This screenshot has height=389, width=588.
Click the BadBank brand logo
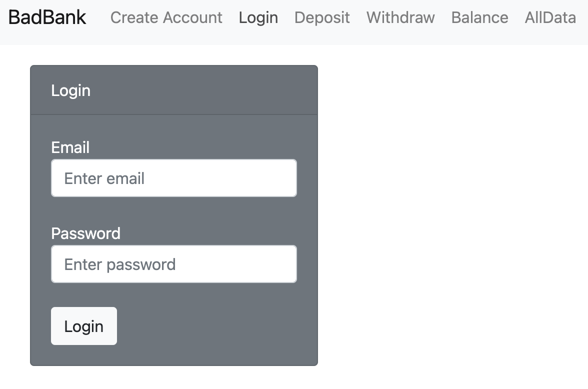click(x=47, y=17)
